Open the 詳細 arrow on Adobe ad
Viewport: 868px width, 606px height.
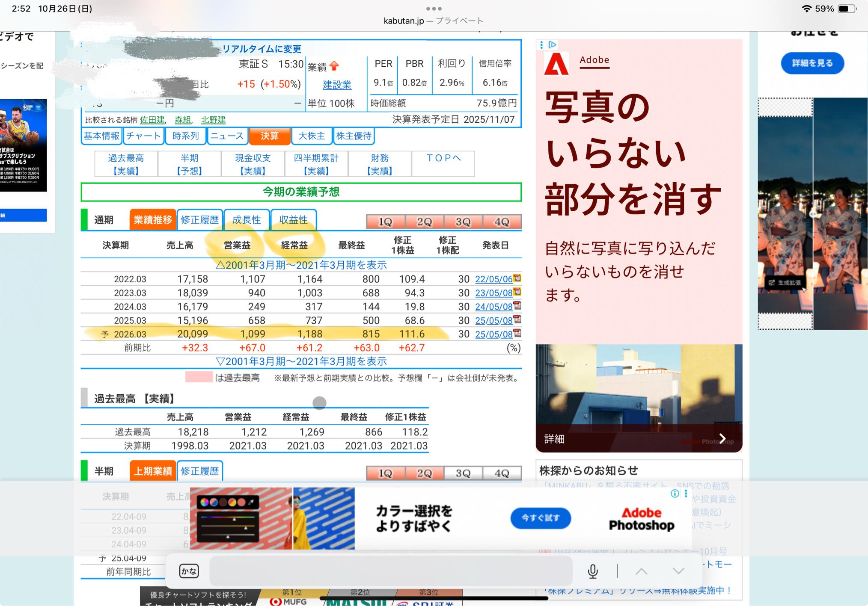click(x=722, y=439)
